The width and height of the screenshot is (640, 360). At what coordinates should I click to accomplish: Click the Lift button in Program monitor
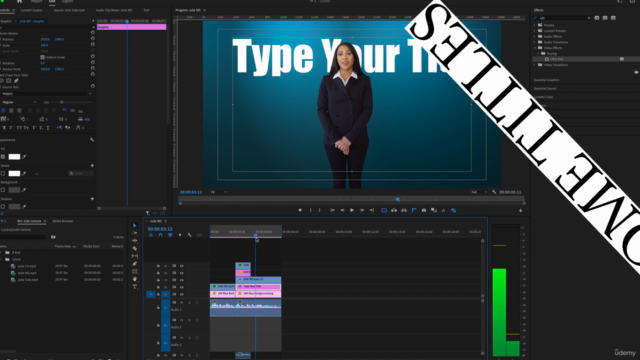pyautogui.click(x=394, y=210)
